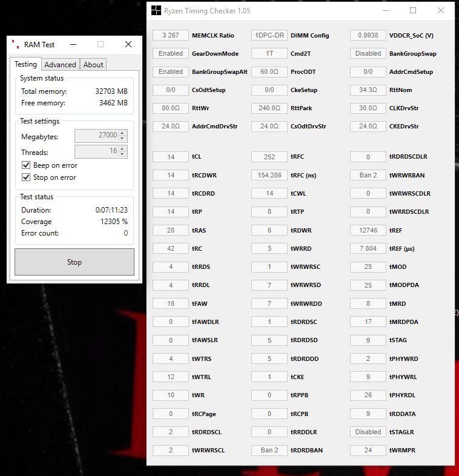Toggle the Stop on error checkbox
Image resolution: width=459 pixels, height=476 pixels.
26,177
